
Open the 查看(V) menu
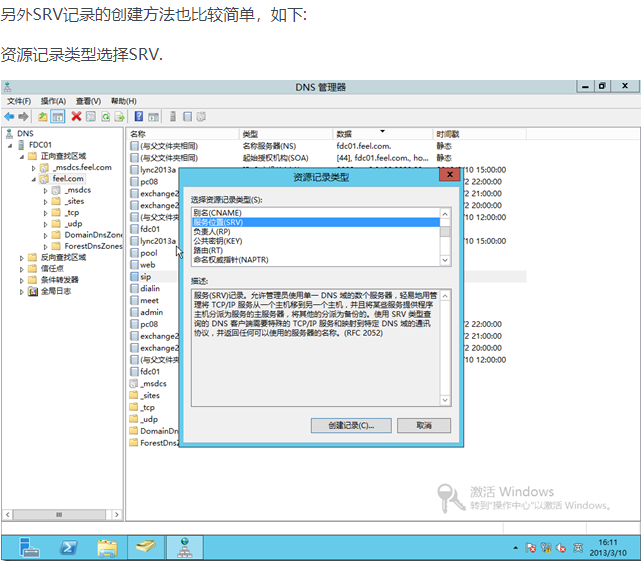click(88, 101)
